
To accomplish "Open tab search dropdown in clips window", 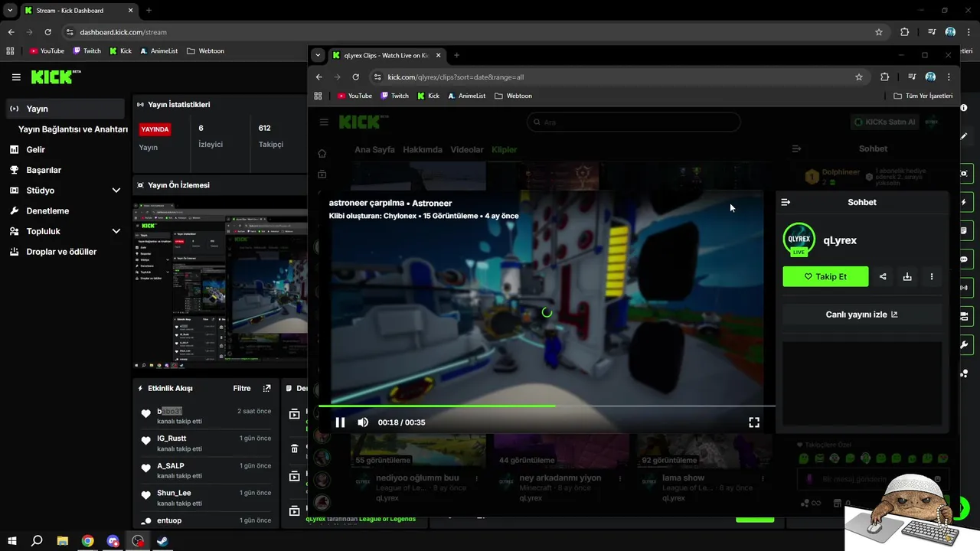I will tap(318, 55).
